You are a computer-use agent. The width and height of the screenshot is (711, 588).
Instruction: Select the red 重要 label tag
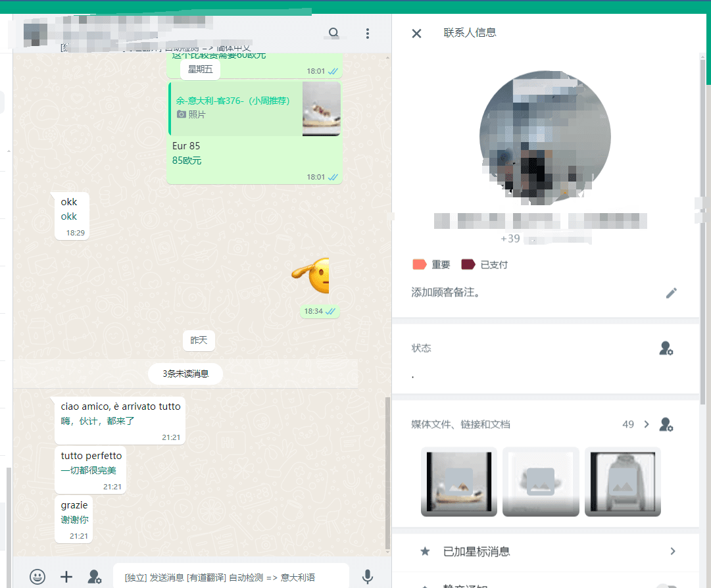coord(431,264)
